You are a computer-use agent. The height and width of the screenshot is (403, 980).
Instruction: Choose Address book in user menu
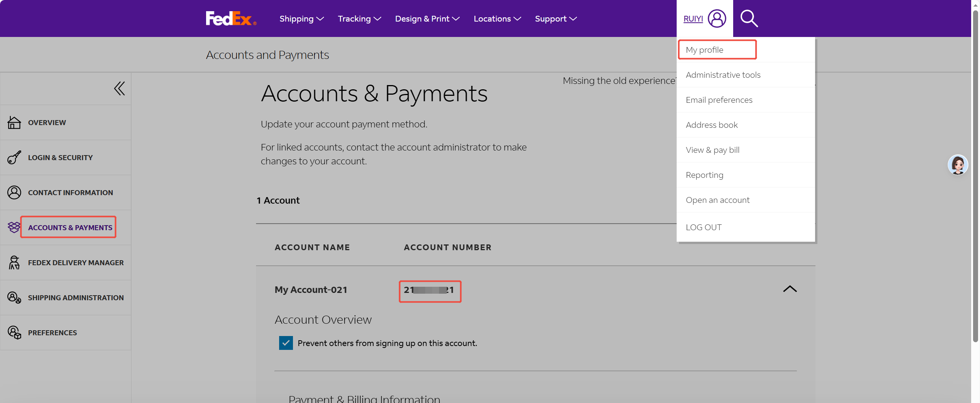click(712, 125)
